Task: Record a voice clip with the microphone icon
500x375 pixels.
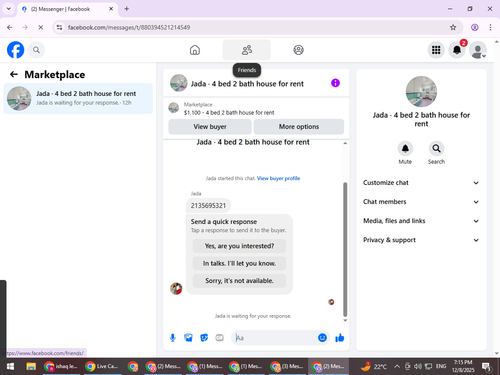Action: click(173, 338)
